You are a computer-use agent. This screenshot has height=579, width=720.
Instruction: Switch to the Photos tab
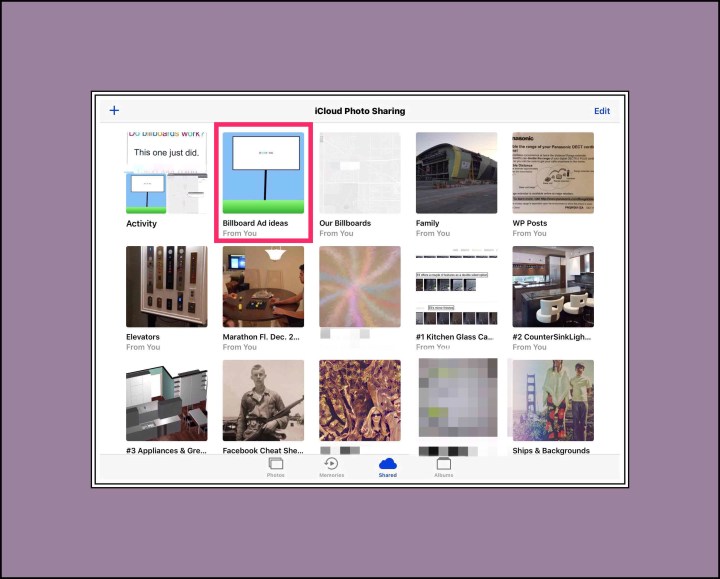275,465
